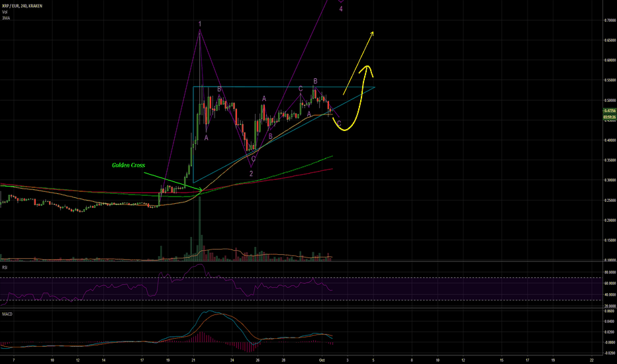
Task: Click the 15 date label on time axis
Action: (x=502, y=360)
